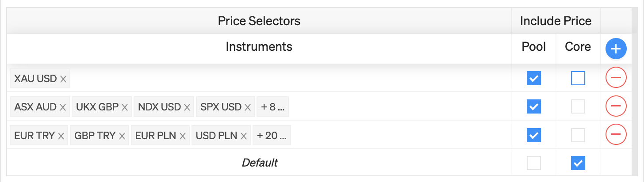
Task: Remove EUR TRY instrument tag
Action: (x=61, y=136)
